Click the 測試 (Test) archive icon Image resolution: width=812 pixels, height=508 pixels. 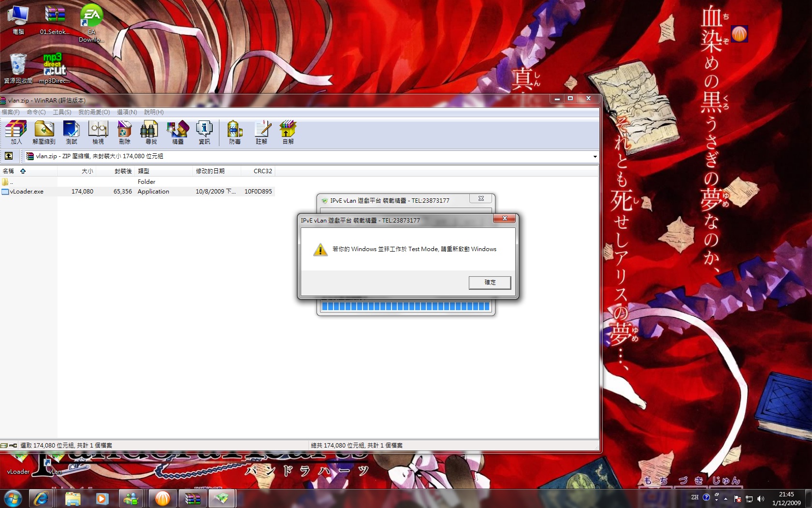tap(72, 132)
